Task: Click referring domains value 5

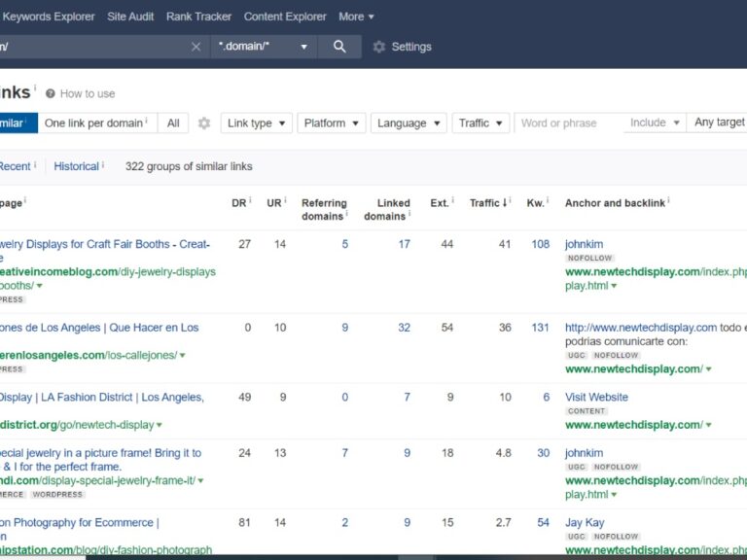Action: (345, 244)
